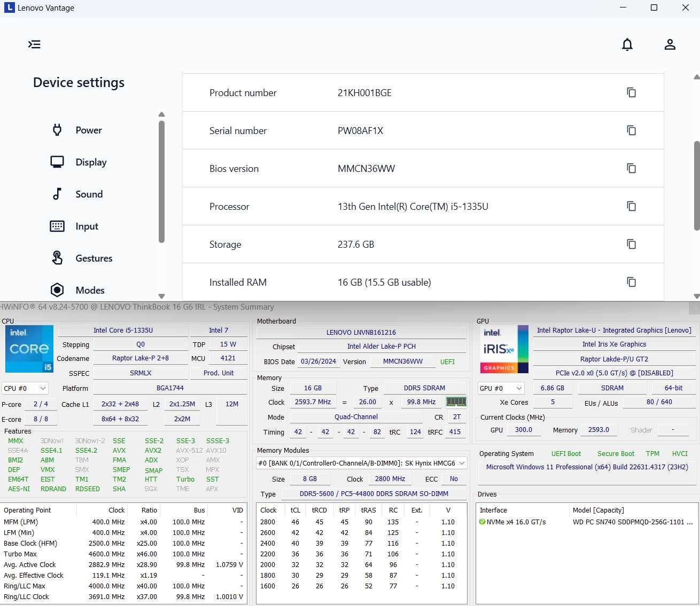The width and height of the screenshot is (700, 606).
Task: Select the Turbo Max operating point row
Action: pyautogui.click(x=123, y=554)
